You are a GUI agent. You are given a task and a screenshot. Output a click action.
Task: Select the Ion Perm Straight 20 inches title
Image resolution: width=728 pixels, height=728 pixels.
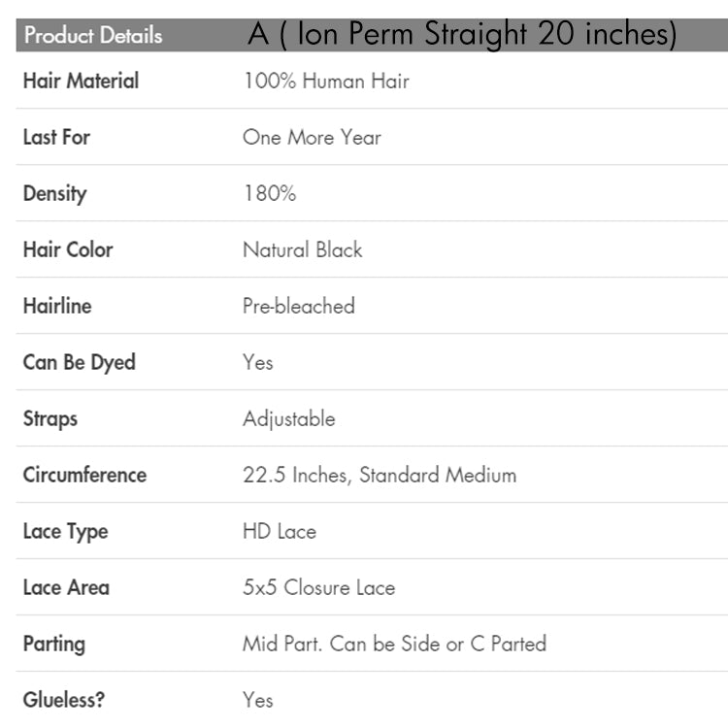pos(462,35)
